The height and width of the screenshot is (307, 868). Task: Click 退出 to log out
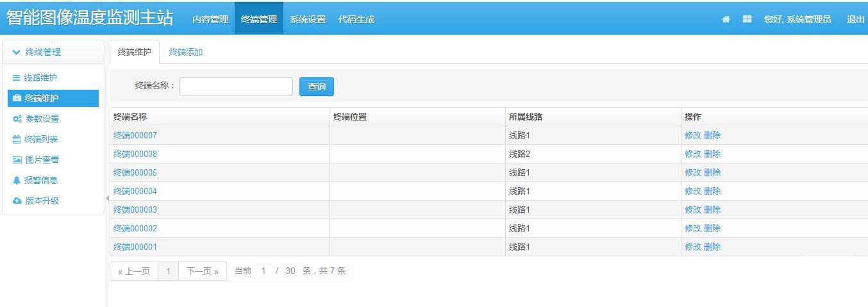click(x=855, y=19)
